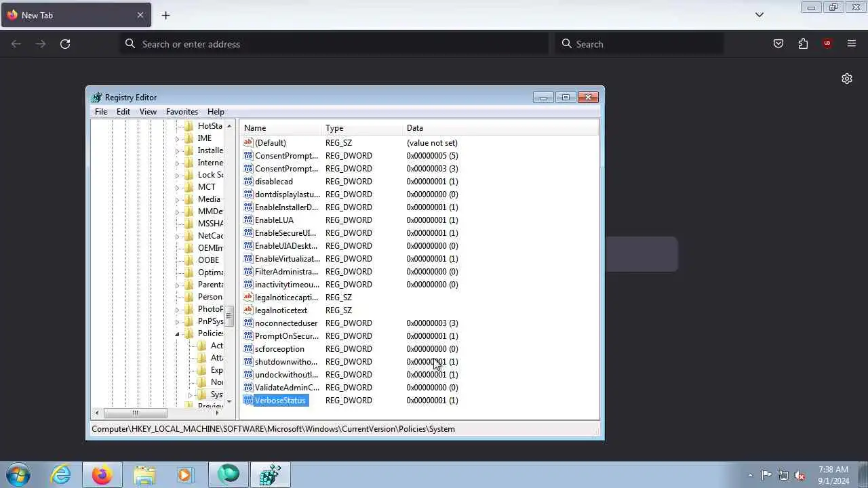Image resolution: width=868 pixels, height=488 pixels.
Task: Select the FilterAdministra... value name
Action: pyautogui.click(x=286, y=272)
